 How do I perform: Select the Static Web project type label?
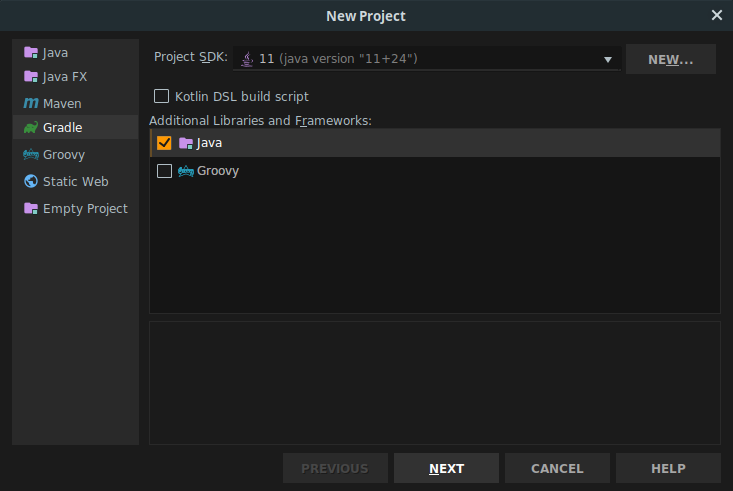[x=76, y=181]
